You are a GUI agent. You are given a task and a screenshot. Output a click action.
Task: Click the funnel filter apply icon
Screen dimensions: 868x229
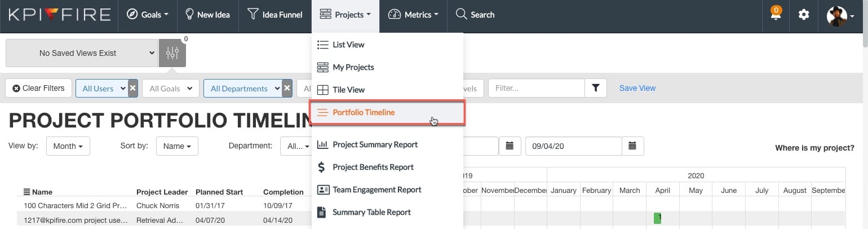(595, 88)
